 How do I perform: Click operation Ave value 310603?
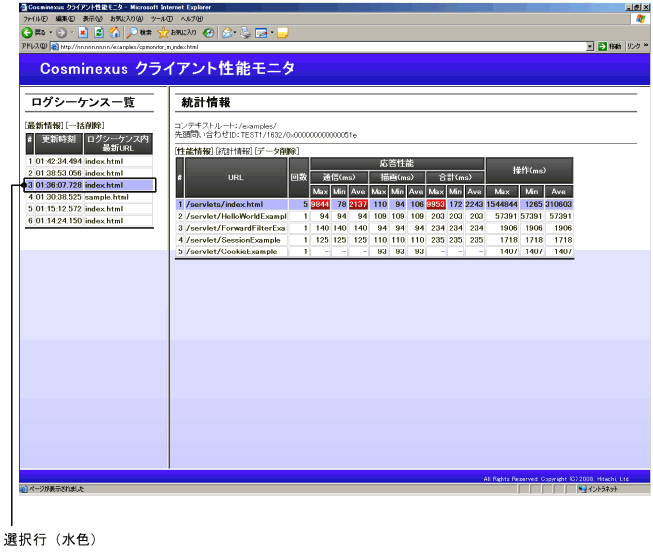pos(558,204)
